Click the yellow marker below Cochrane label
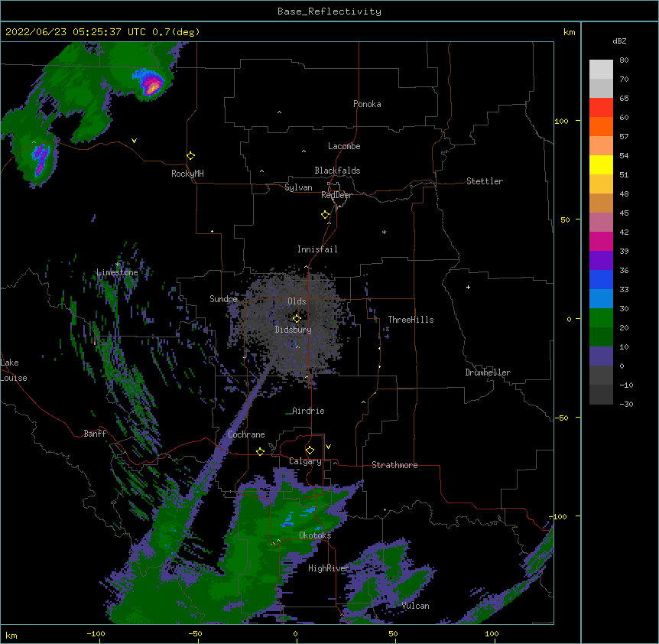Image resolution: width=659 pixels, height=644 pixels. pyautogui.click(x=260, y=451)
